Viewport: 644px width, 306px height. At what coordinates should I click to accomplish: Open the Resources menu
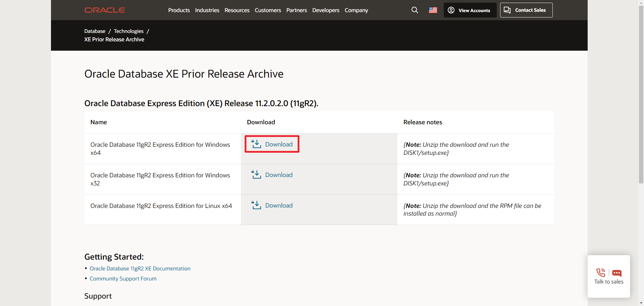pyautogui.click(x=237, y=10)
